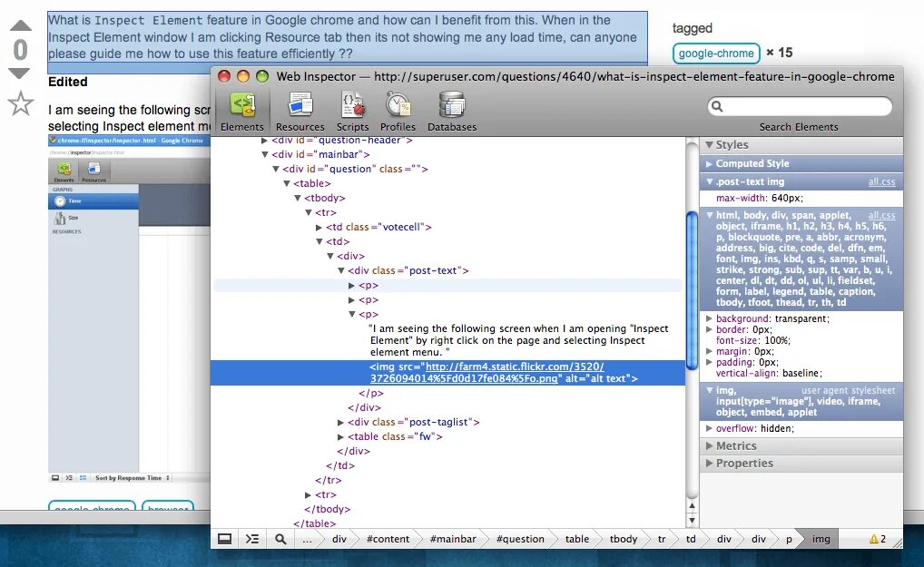The image size is (924, 567).
Task: Select the highlighted first <p> node
Action: point(447,285)
